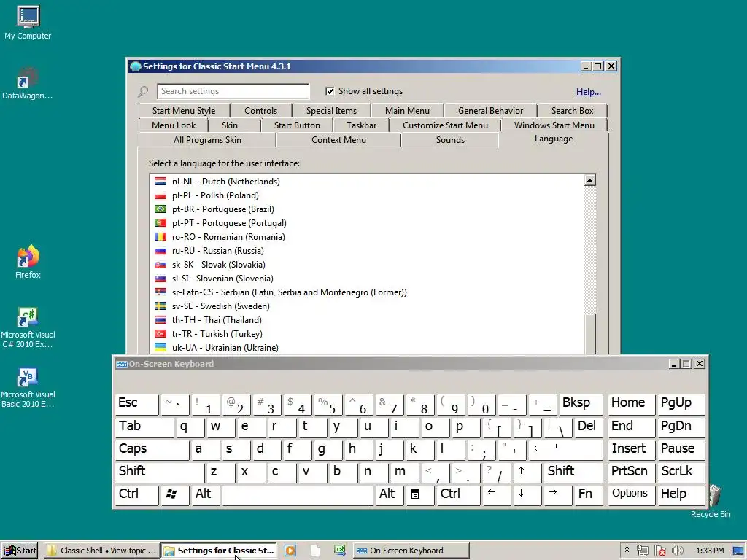The width and height of the screenshot is (747, 560).
Task: Toggle the Fn key on On-Screen Keyboard
Action: coord(589,494)
